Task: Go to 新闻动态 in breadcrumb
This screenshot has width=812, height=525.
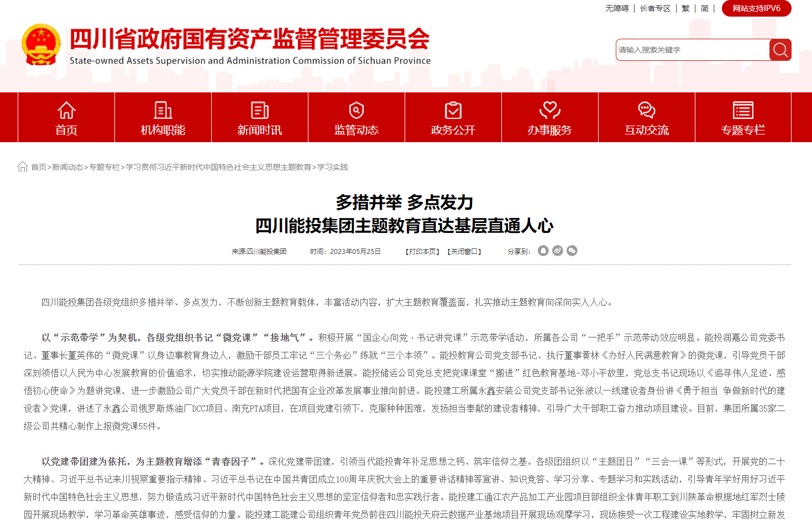Action: click(68, 167)
